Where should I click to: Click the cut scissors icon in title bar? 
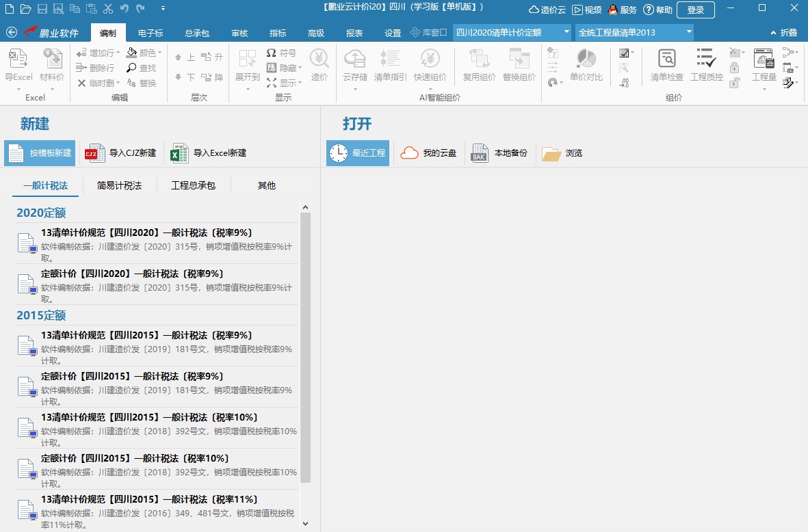click(x=107, y=9)
